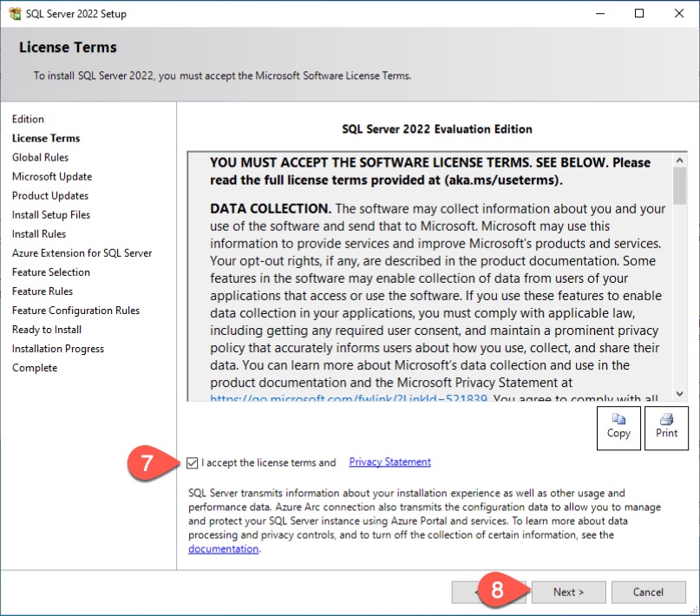
Task: Toggle the 'I accept the license terms' checkbox
Action: pyautogui.click(x=193, y=462)
